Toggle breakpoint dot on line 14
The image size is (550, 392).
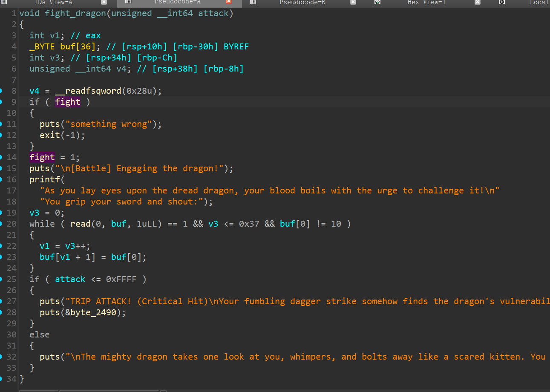[1, 157]
